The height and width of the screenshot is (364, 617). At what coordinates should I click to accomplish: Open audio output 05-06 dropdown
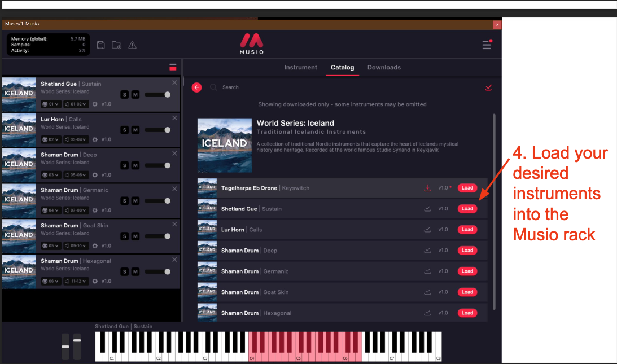tap(76, 175)
